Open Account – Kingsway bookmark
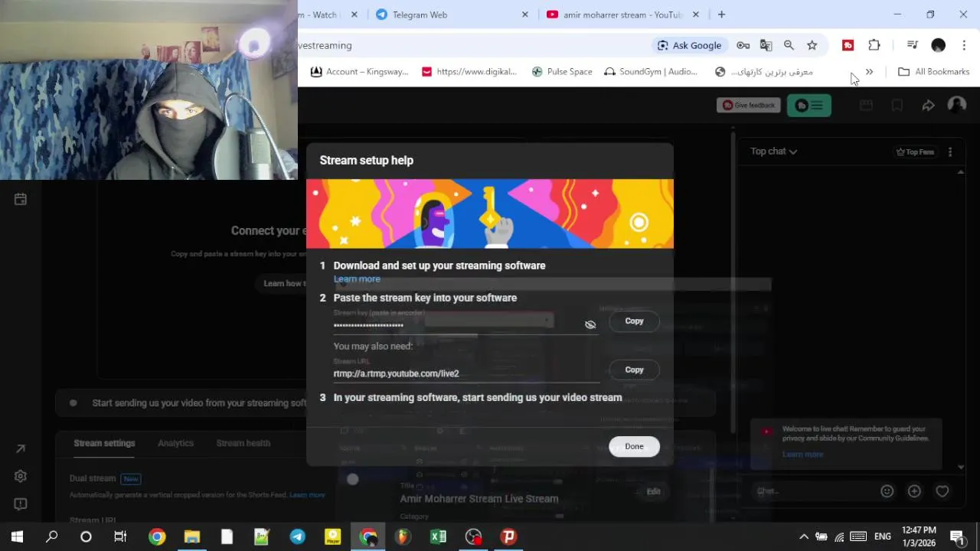The height and width of the screenshot is (551, 980). click(359, 72)
